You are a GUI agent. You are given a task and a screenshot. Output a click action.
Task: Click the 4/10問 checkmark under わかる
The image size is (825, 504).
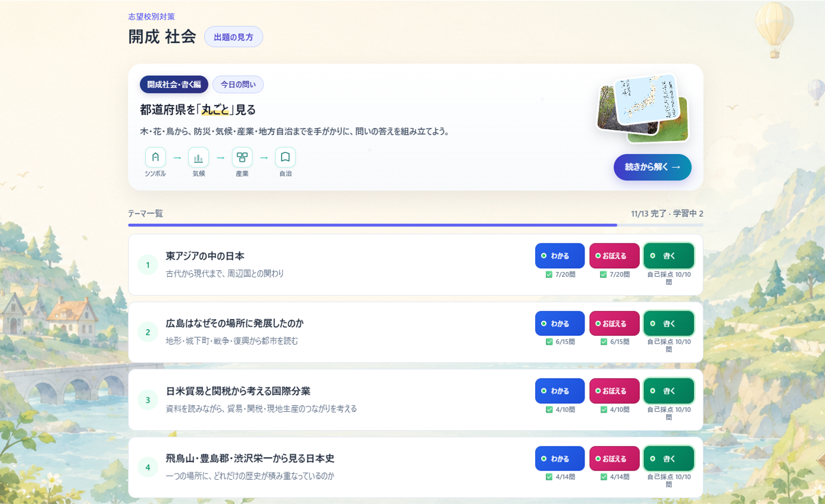pyautogui.click(x=549, y=409)
